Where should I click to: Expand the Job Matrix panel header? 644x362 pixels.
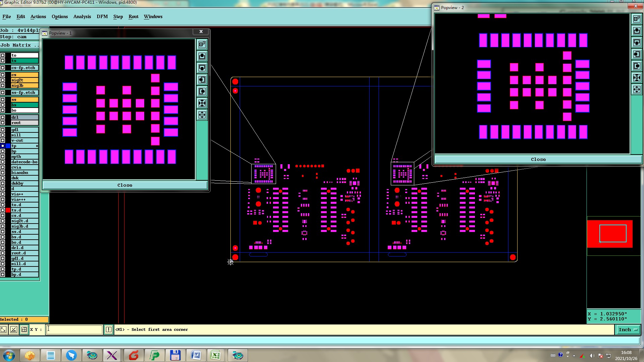pyautogui.click(x=19, y=45)
